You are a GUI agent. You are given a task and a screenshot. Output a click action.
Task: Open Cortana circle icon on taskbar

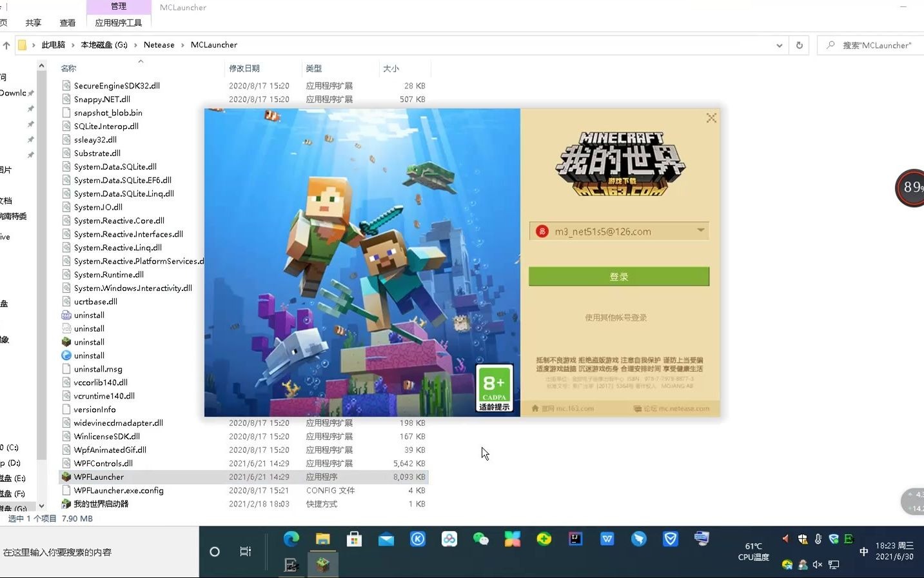[215, 552]
